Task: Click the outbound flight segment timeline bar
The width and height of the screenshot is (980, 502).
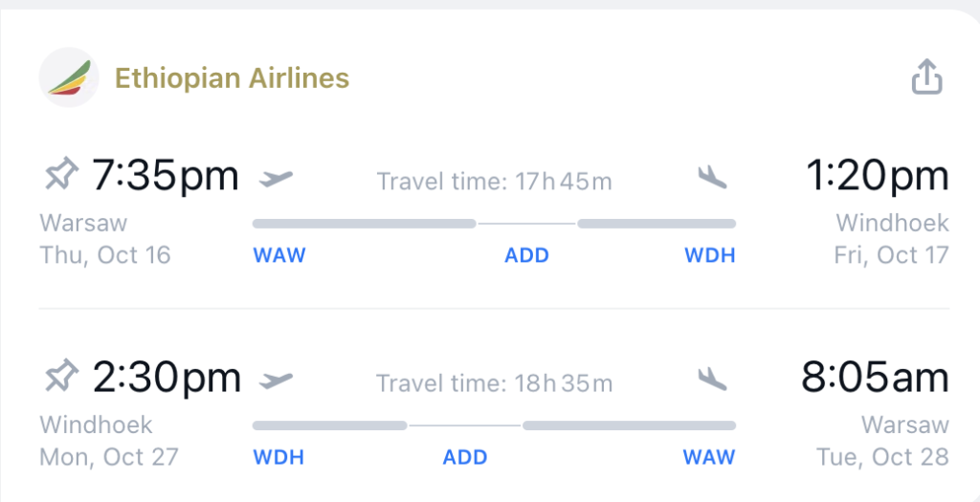Action: pyautogui.click(x=495, y=224)
